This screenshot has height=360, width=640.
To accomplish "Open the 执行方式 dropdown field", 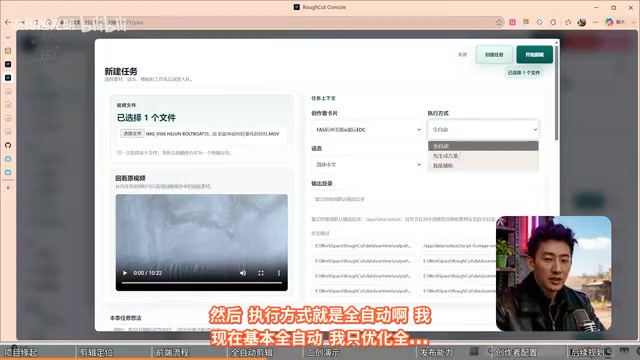I will (x=484, y=129).
